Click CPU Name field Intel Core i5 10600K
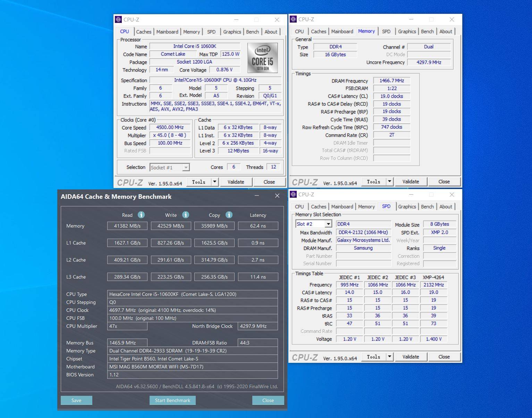This screenshot has height=418, width=532. coord(195,46)
